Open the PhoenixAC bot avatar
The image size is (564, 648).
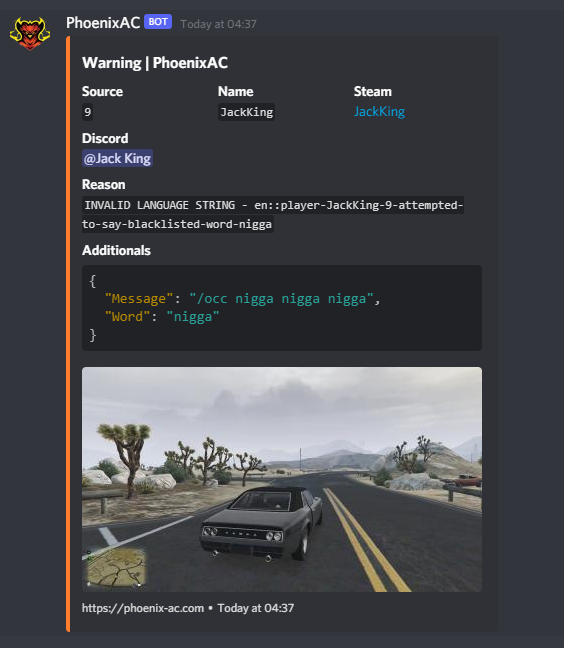click(x=30, y=33)
